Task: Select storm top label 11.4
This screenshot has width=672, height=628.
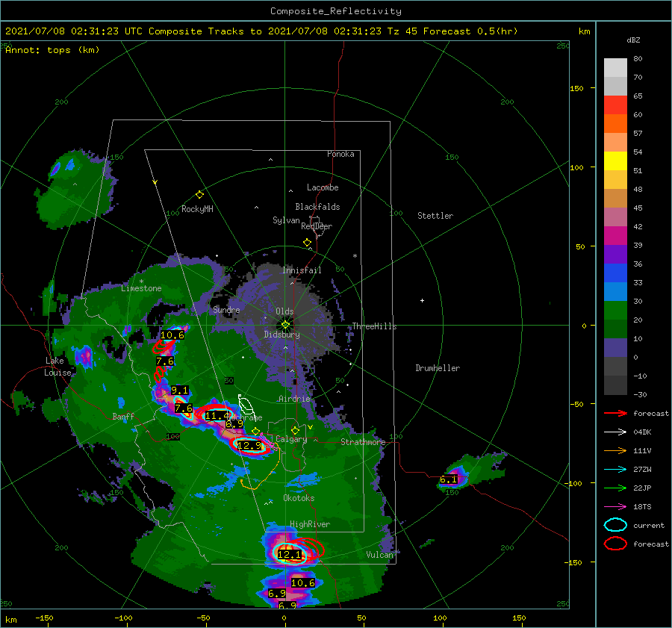Action: point(218,415)
